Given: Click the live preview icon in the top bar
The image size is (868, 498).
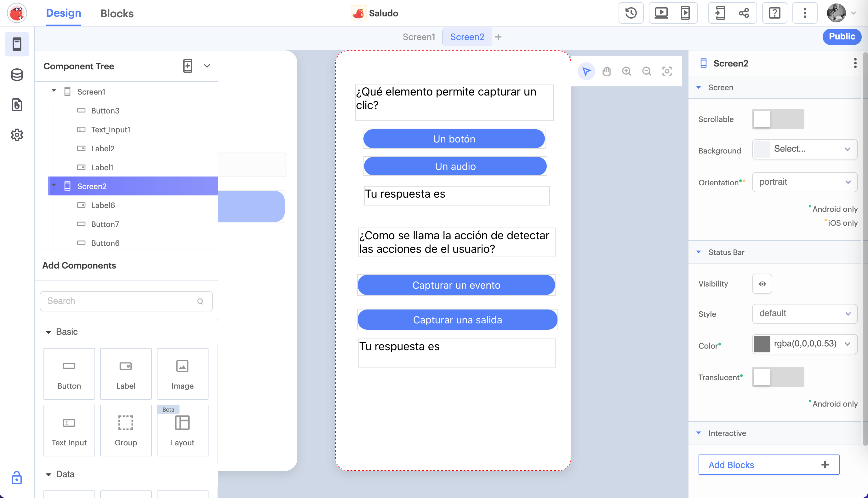Looking at the screenshot, I should (661, 13).
